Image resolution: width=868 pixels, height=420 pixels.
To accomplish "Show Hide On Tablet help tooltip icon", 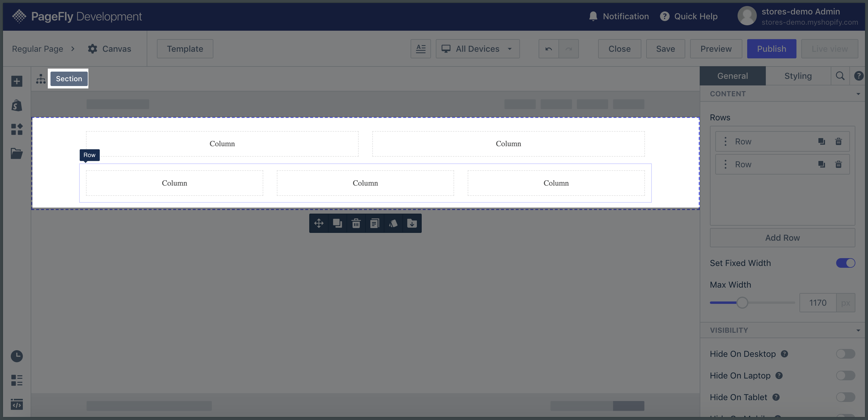I will 776,397.
